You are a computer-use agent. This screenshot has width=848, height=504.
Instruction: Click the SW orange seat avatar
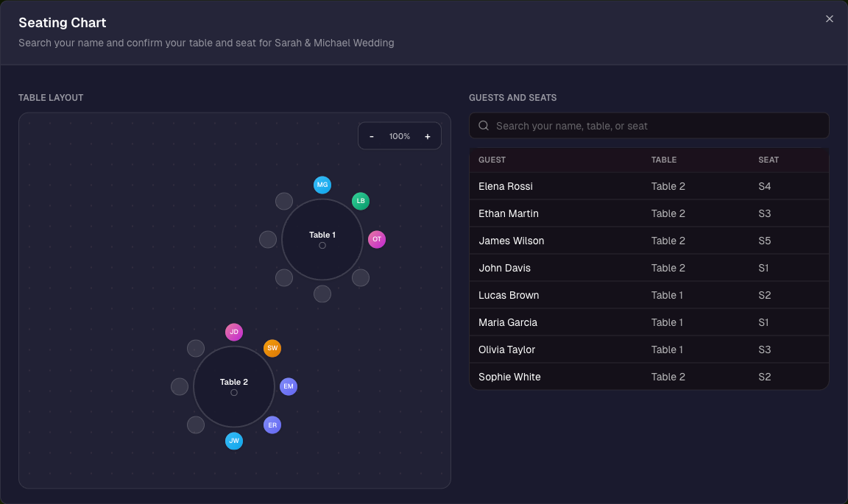point(272,348)
